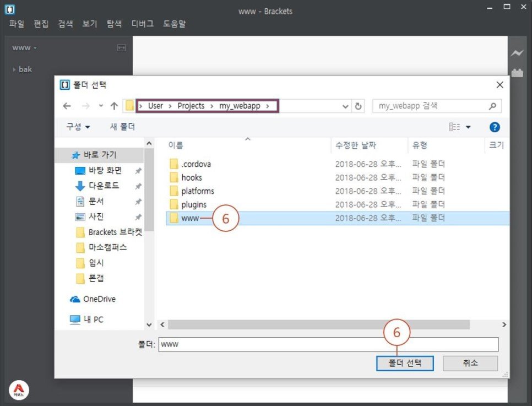Open the 편집 (Edit) menu
Viewport: 532px width, 406px height.
pos(41,24)
